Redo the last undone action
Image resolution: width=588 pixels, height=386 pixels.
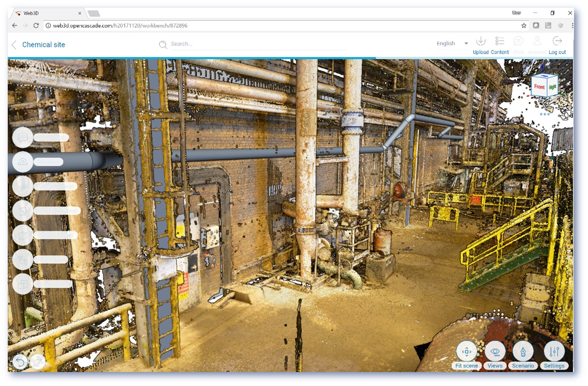(x=37, y=362)
